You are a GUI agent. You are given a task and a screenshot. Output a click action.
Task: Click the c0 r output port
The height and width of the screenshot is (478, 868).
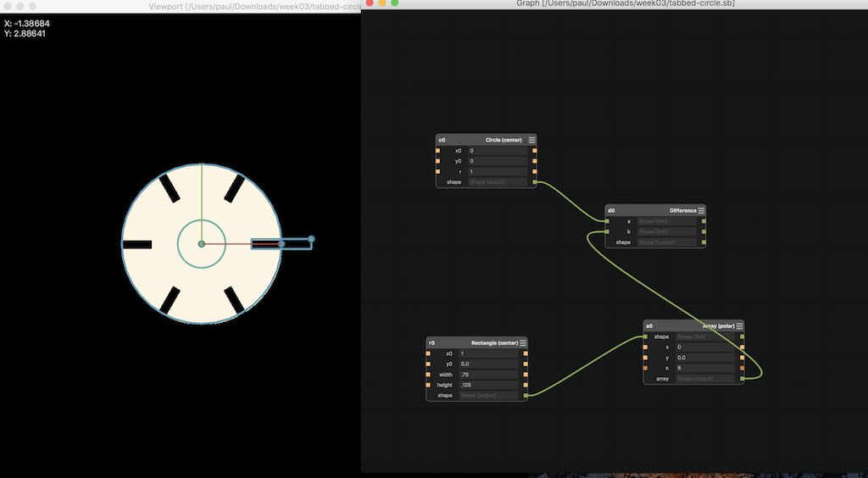click(534, 171)
